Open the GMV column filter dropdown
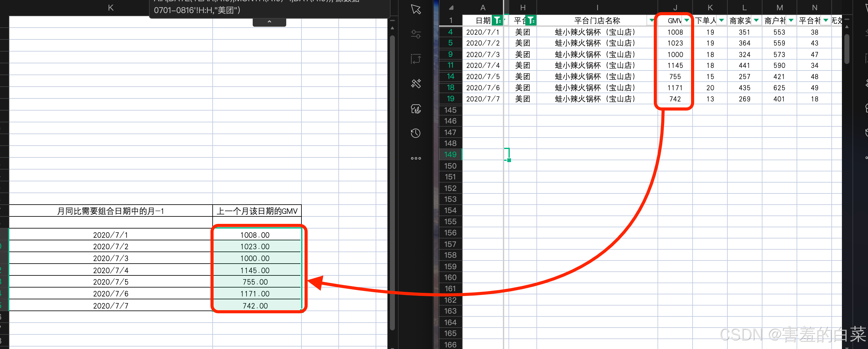The image size is (868, 349). [686, 20]
